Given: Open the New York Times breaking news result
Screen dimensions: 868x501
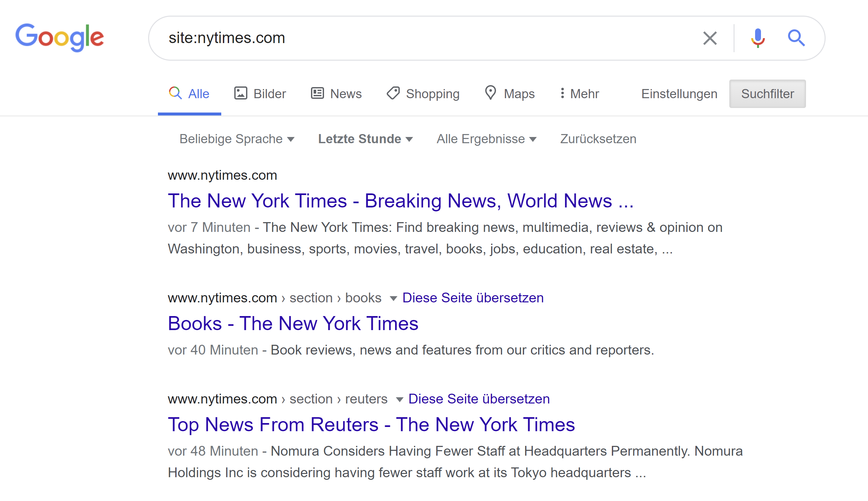Looking at the screenshot, I should [400, 201].
